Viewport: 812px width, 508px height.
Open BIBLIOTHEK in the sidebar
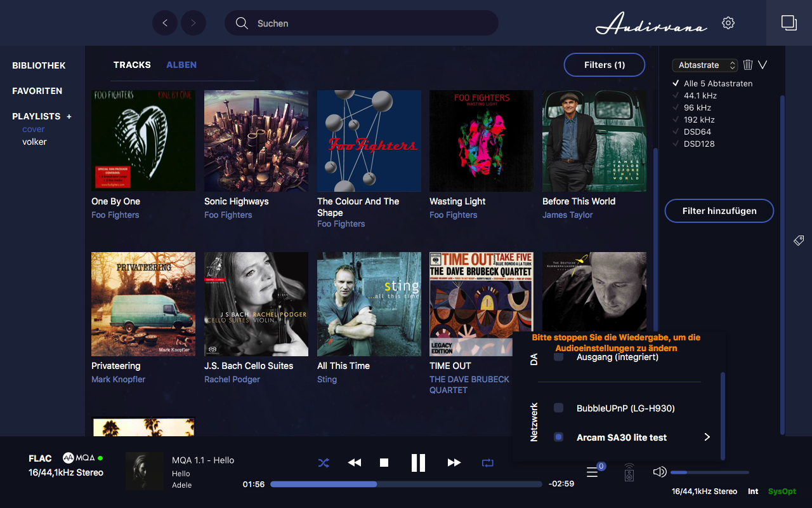coord(39,65)
